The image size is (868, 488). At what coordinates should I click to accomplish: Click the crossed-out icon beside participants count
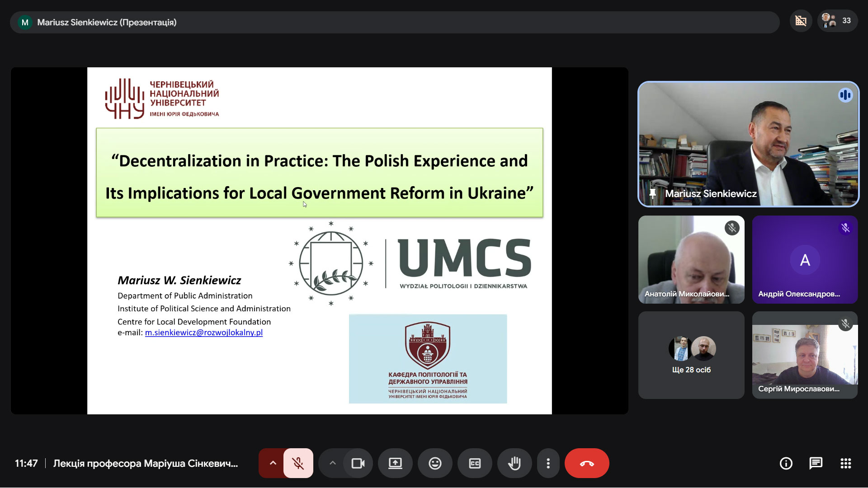tap(801, 21)
